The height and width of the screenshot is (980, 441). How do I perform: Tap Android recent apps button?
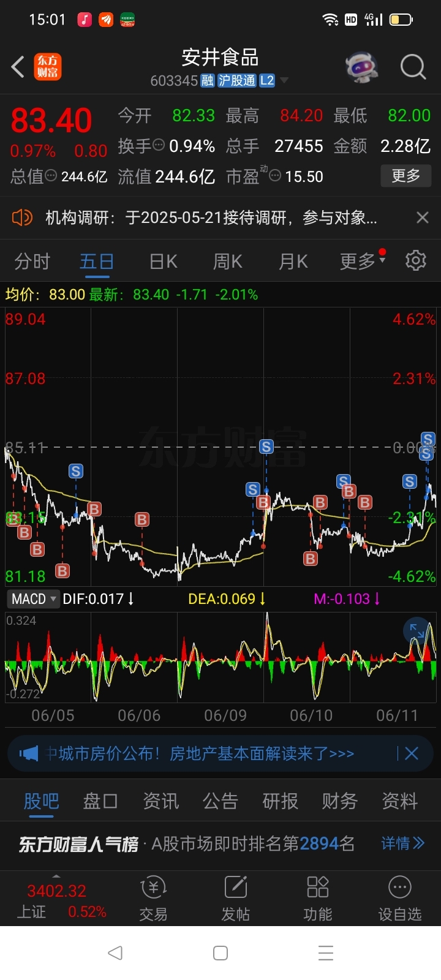(x=326, y=952)
